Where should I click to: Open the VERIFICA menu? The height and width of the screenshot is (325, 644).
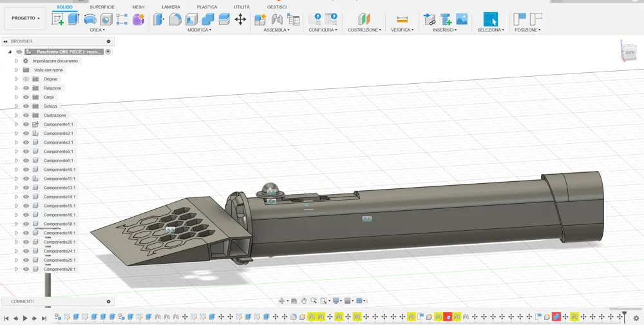click(x=402, y=30)
